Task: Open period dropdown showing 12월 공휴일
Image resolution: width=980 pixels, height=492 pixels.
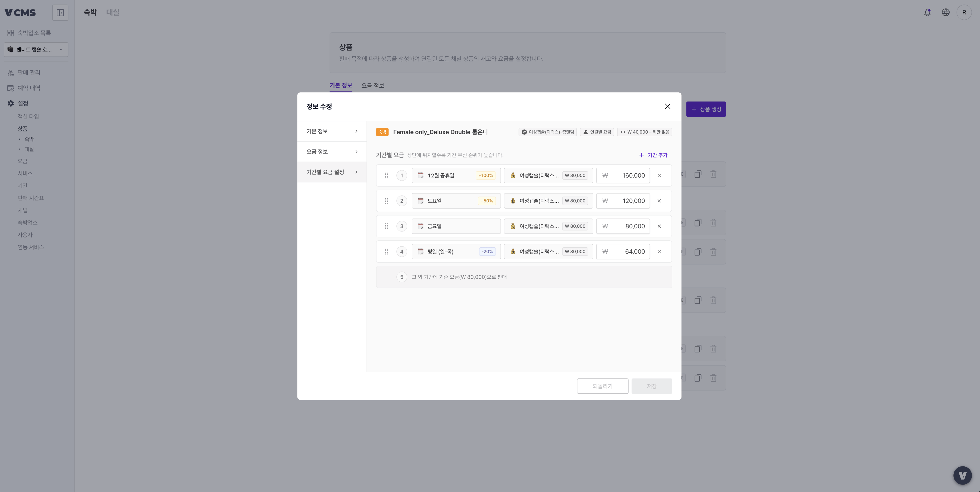Action: coord(456,175)
